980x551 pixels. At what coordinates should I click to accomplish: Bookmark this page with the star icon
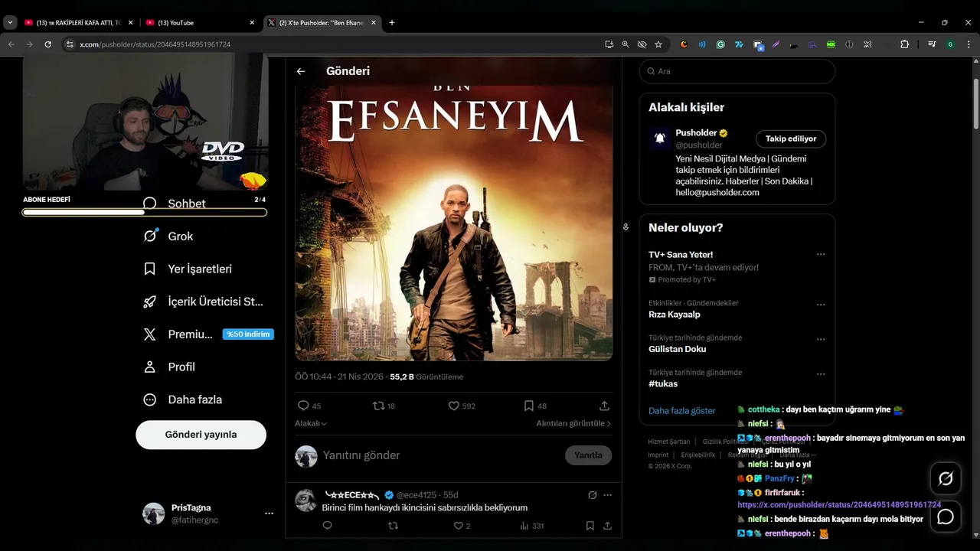pos(658,44)
